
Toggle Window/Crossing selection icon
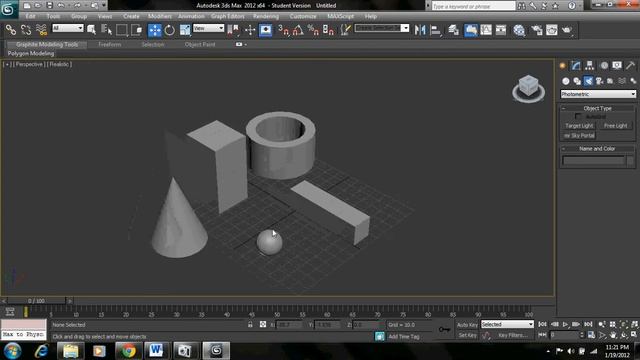pos(137,30)
